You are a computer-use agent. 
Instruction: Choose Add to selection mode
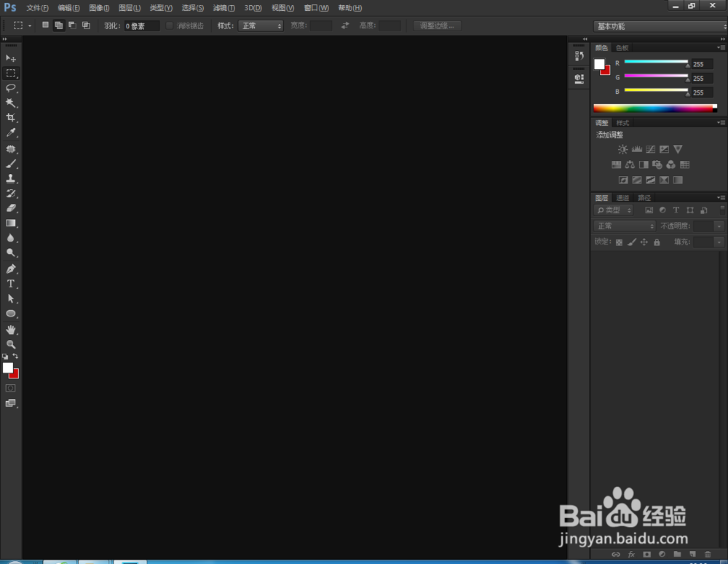pos(58,25)
